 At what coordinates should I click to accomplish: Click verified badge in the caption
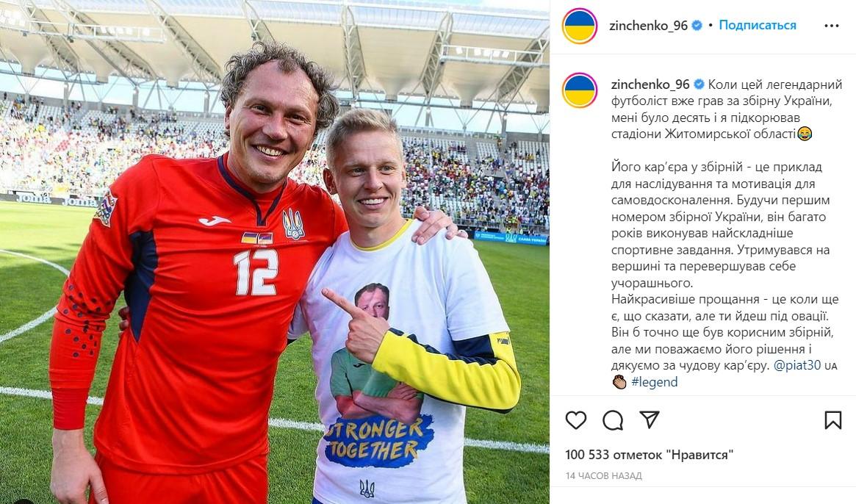[x=699, y=84]
